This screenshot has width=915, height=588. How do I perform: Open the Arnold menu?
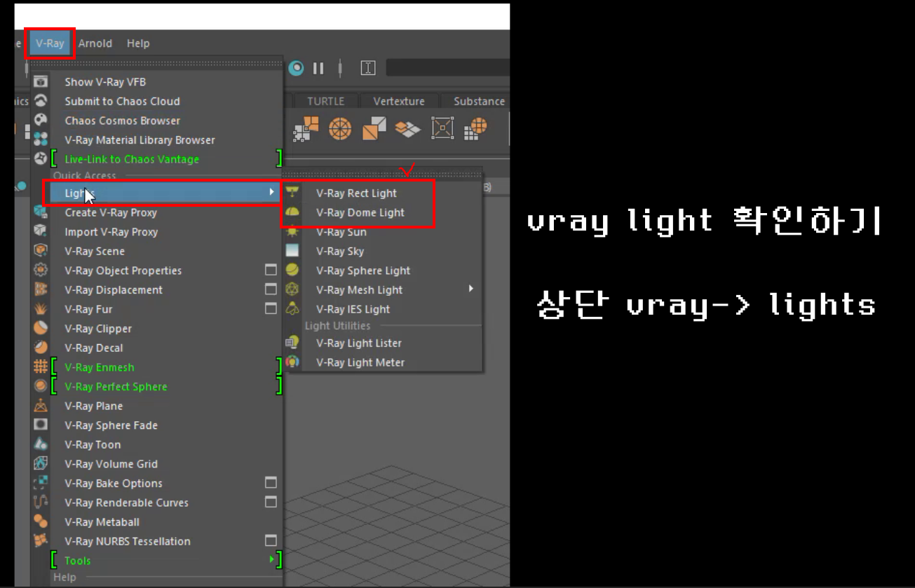coord(95,43)
